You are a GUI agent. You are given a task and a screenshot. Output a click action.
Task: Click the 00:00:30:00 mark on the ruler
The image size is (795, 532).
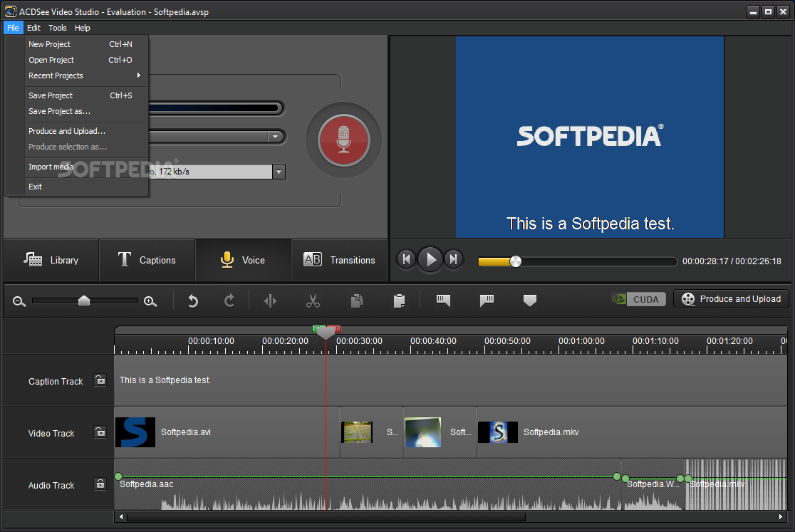(359, 341)
